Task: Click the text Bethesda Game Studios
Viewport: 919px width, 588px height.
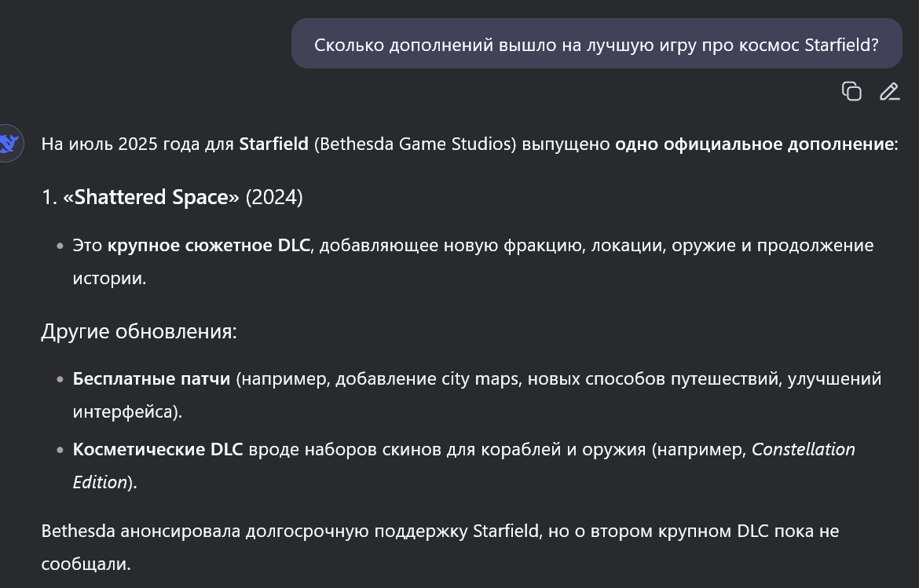Action: [x=415, y=144]
